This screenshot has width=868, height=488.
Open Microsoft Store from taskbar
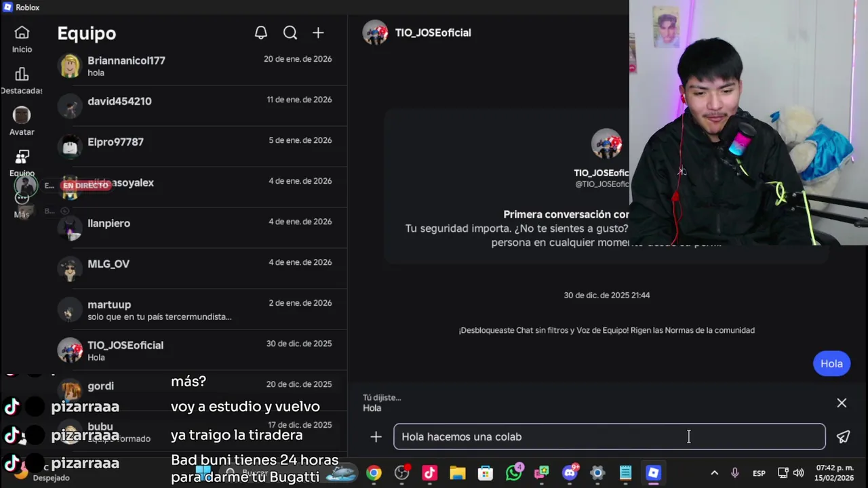(486, 473)
